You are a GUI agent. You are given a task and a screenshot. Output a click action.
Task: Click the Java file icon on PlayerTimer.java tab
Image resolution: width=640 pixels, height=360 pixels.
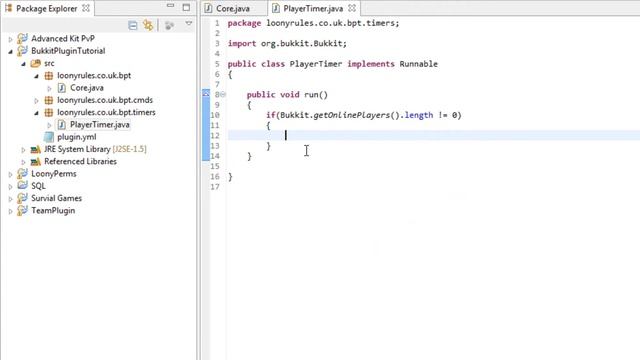(276, 8)
